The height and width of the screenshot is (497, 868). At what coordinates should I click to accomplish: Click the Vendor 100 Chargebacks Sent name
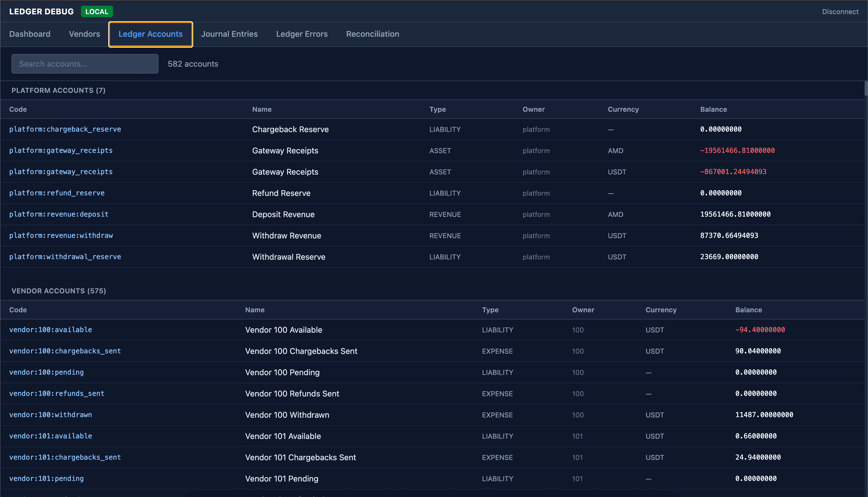(301, 351)
